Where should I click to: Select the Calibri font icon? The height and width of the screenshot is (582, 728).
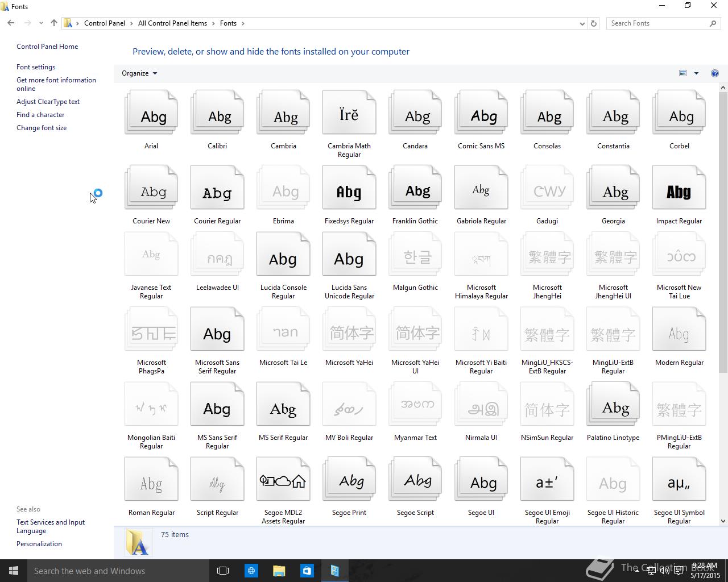(217, 112)
